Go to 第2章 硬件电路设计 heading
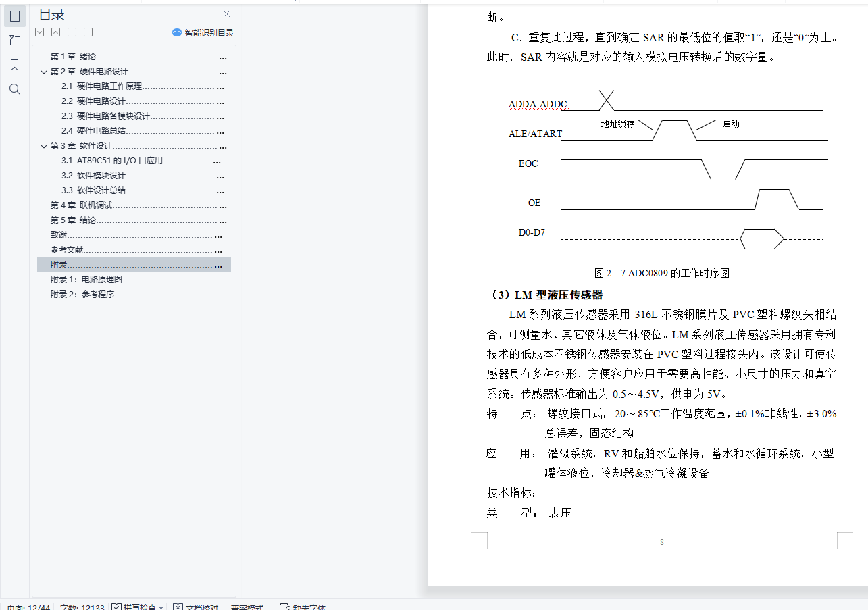Image resolution: width=868 pixels, height=610 pixels. [138, 72]
